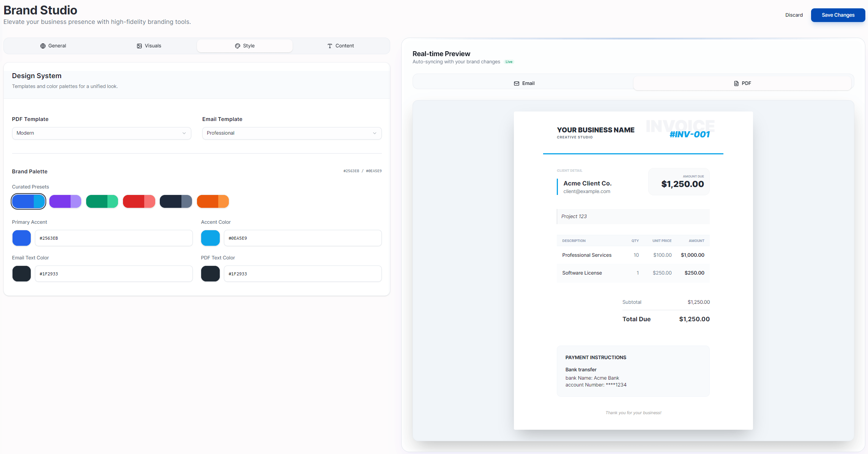Select the palette icon on the Style tab
This screenshot has height=454, width=868.
[237, 46]
